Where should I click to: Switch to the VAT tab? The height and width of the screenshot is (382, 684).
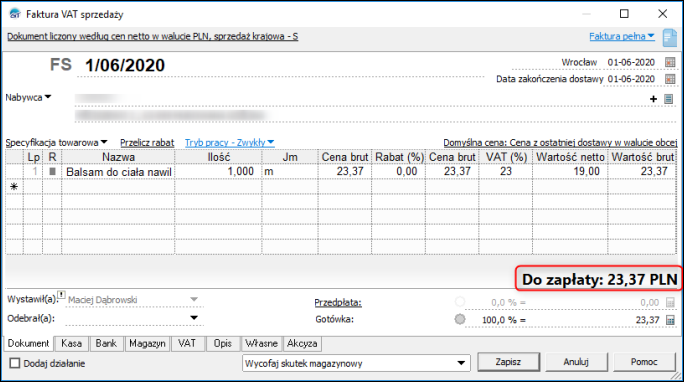pyautogui.click(x=187, y=343)
